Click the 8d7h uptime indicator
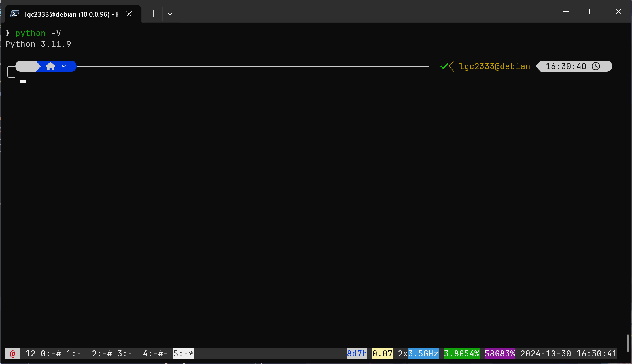Screen dimensions: 632x364 [x=357, y=354]
